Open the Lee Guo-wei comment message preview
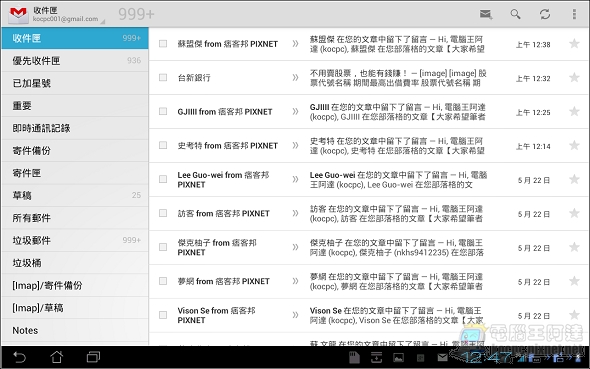 click(x=398, y=179)
